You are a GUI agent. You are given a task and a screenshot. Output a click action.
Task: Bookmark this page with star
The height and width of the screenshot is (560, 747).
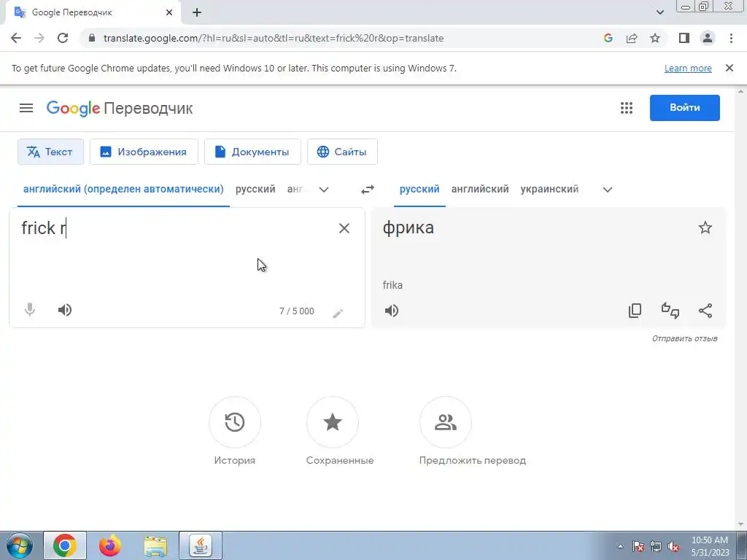pos(655,38)
